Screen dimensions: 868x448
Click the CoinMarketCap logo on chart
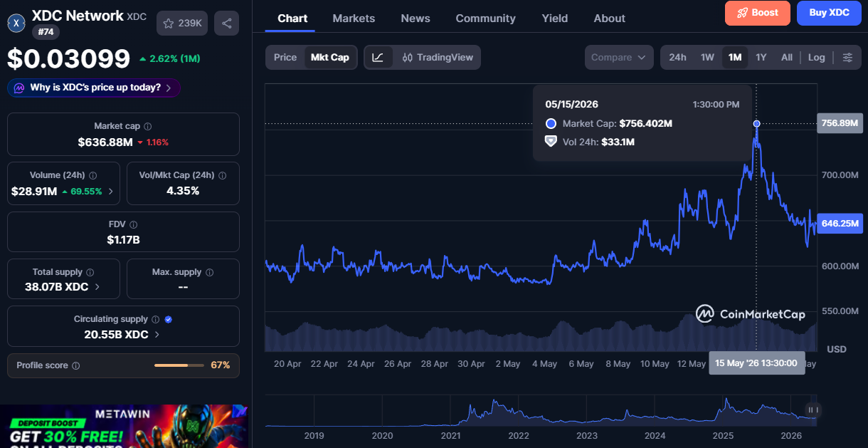750,313
